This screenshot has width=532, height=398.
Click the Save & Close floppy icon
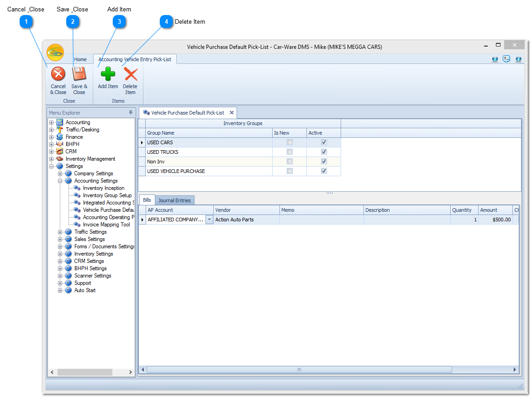(x=79, y=73)
